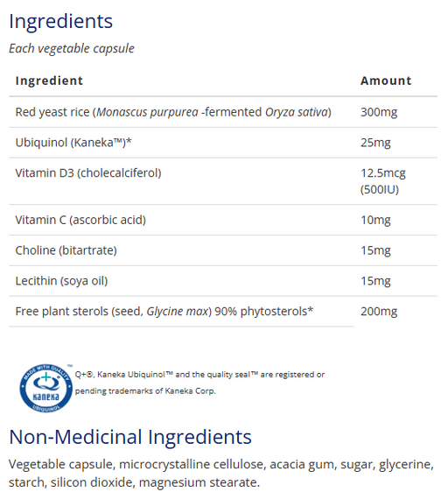Click the Vitamin D3 (cholecalciferol) row

(x=223, y=181)
